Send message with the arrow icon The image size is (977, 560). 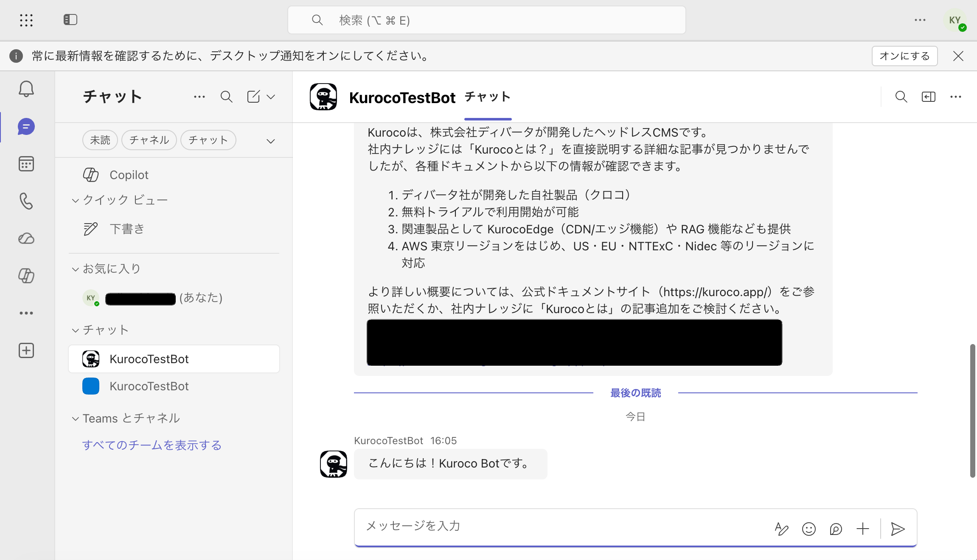coord(898,529)
